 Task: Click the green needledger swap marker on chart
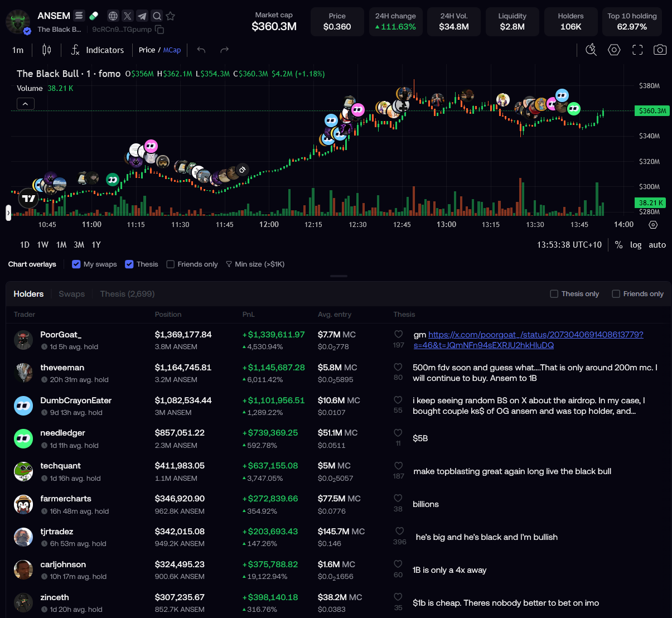[x=574, y=109]
